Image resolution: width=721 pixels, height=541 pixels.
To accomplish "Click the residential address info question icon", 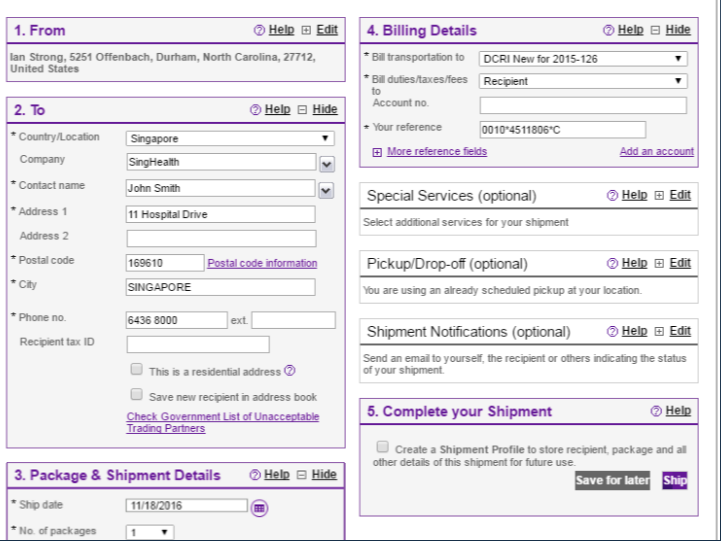I will (290, 370).
